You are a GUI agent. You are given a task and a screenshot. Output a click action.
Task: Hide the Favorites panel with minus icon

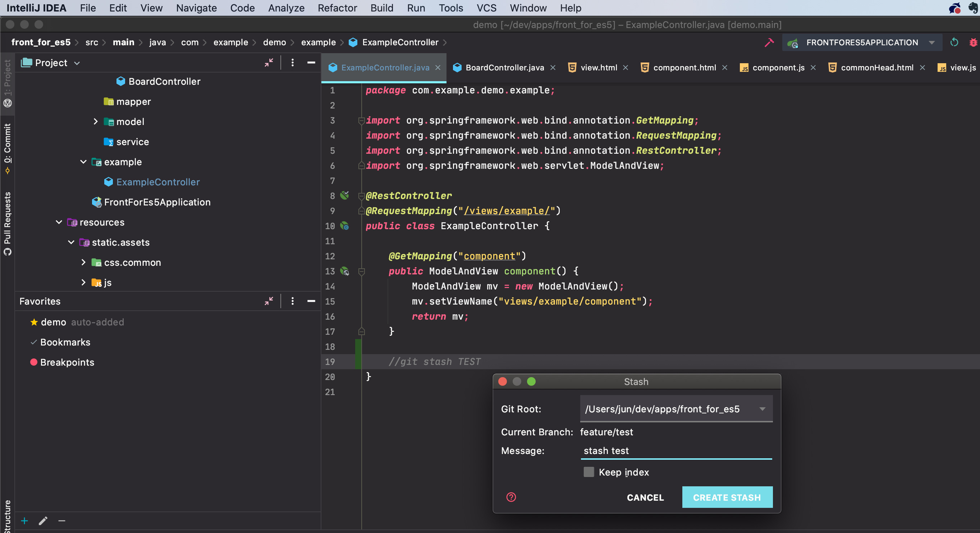[x=311, y=301]
